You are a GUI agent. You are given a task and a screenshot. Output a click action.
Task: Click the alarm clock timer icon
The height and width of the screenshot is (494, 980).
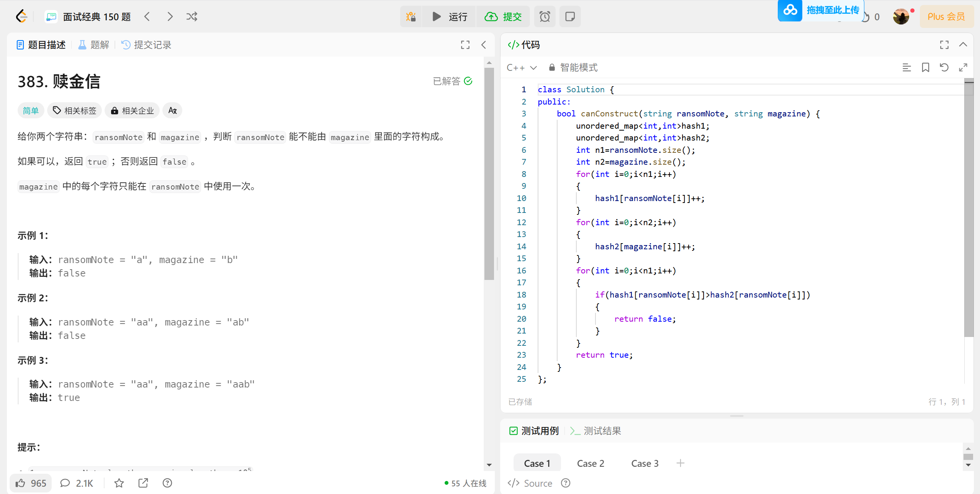coord(545,16)
